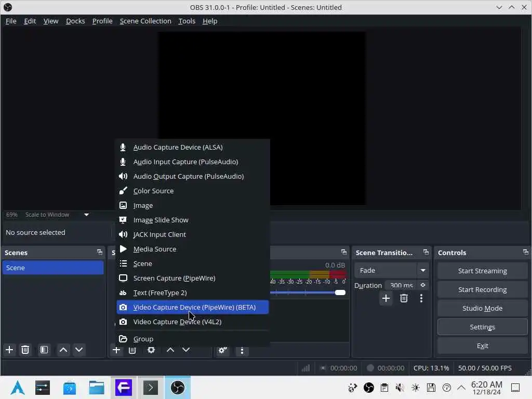Open scene filters icon in Scenes dock
The height and width of the screenshot is (399, 532).
pos(44,350)
